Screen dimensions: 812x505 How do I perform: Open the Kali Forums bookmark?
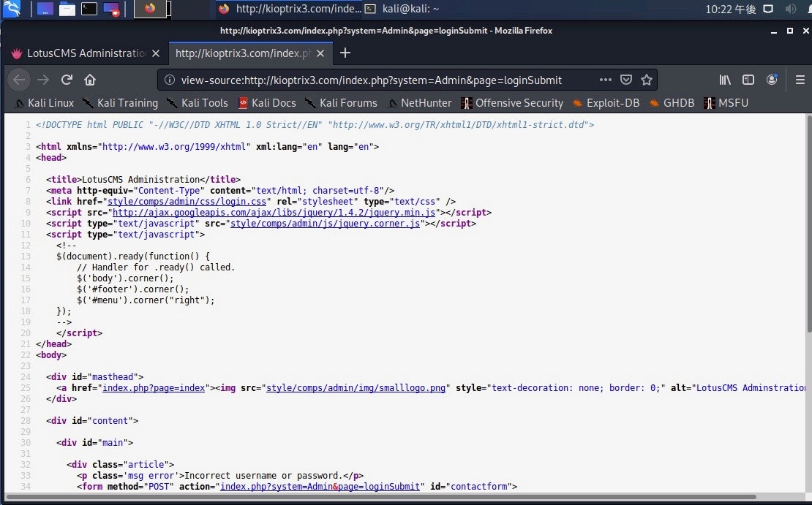(341, 103)
